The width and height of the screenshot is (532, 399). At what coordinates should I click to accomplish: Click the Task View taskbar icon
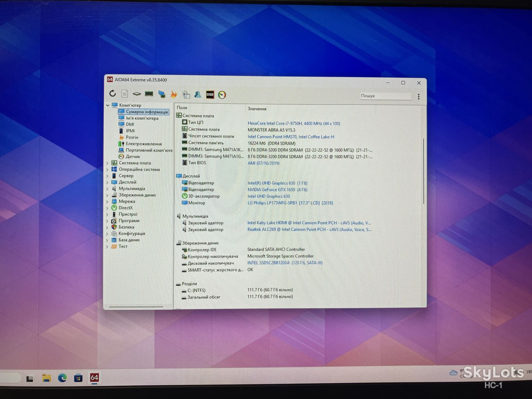tap(30, 378)
